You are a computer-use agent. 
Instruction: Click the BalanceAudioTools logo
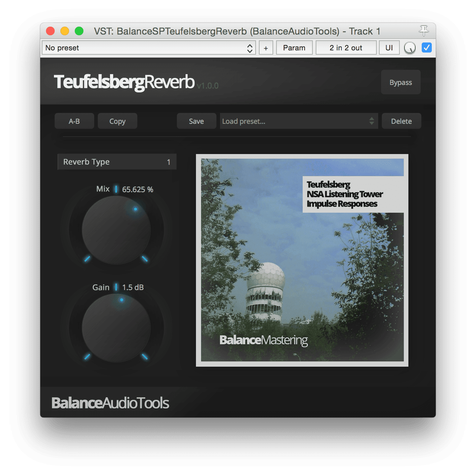(x=110, y=403)
